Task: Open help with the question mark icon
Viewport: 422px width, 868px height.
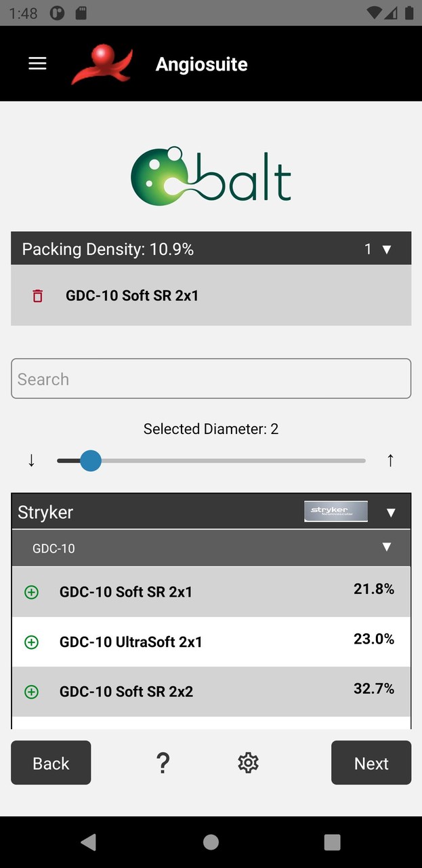Action: [x=163, y=763]
